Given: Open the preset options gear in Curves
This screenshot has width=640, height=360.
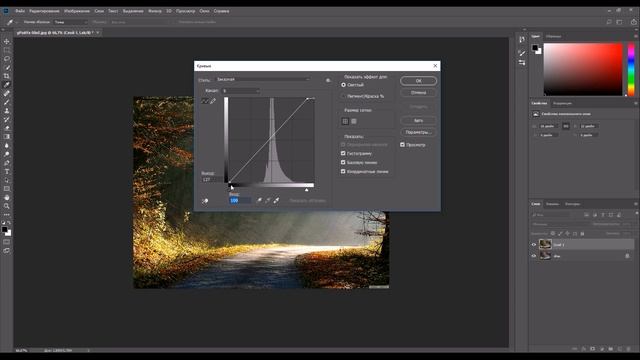Looking at the screenshot, I should [x=328, y=80].
